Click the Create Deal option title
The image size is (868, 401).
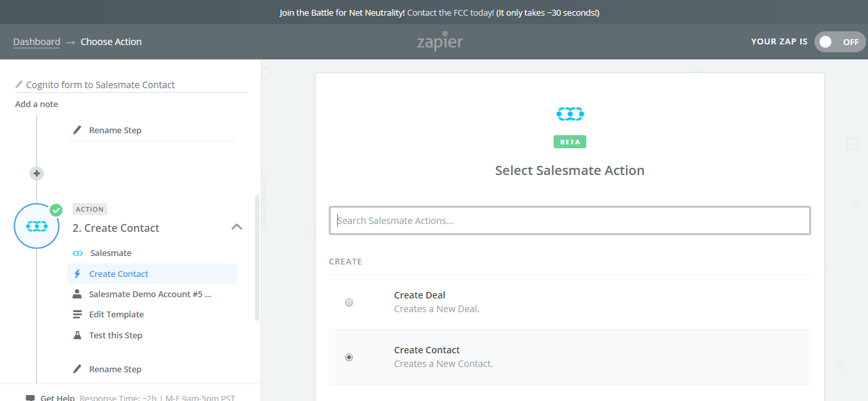[420, 295]
